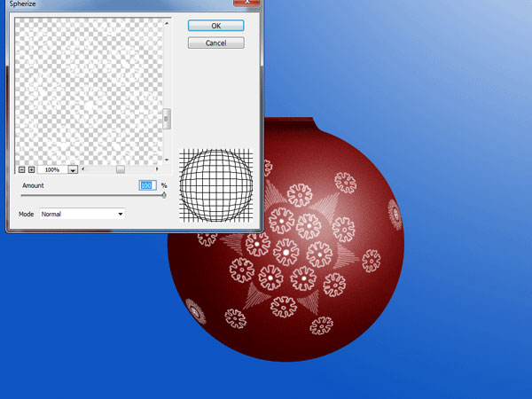Click the preview vertical scrollbar thumb
Image resolution: width=532 pixels, height=399 pixels.
(167, 119)
